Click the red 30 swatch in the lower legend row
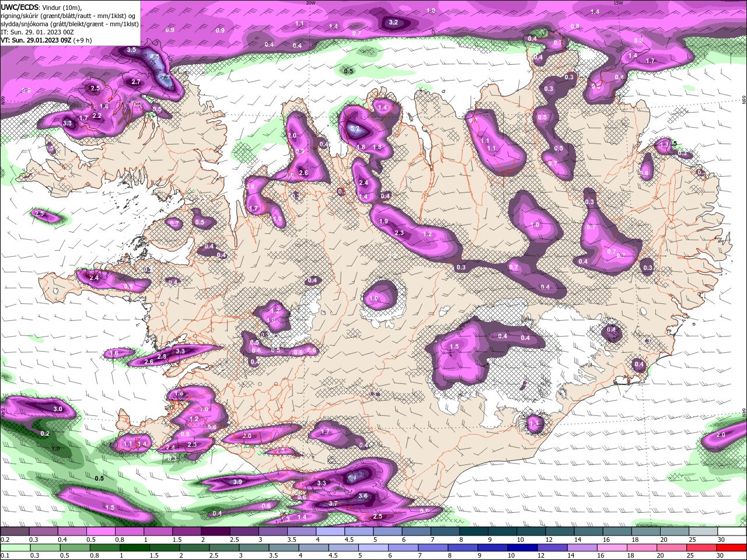Image resolution: width=747 pixels, height=560 pixels. pyautogui.click(x=732, y=548)
